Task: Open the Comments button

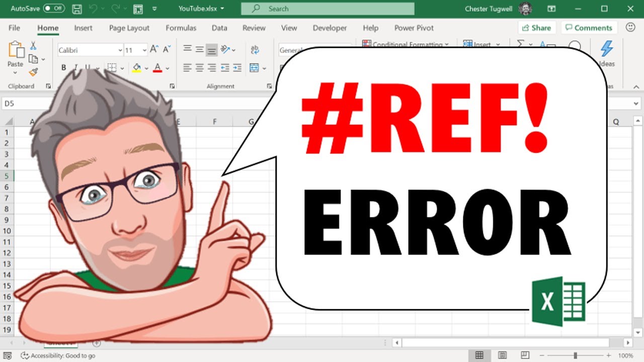Action: click(588, 28)
